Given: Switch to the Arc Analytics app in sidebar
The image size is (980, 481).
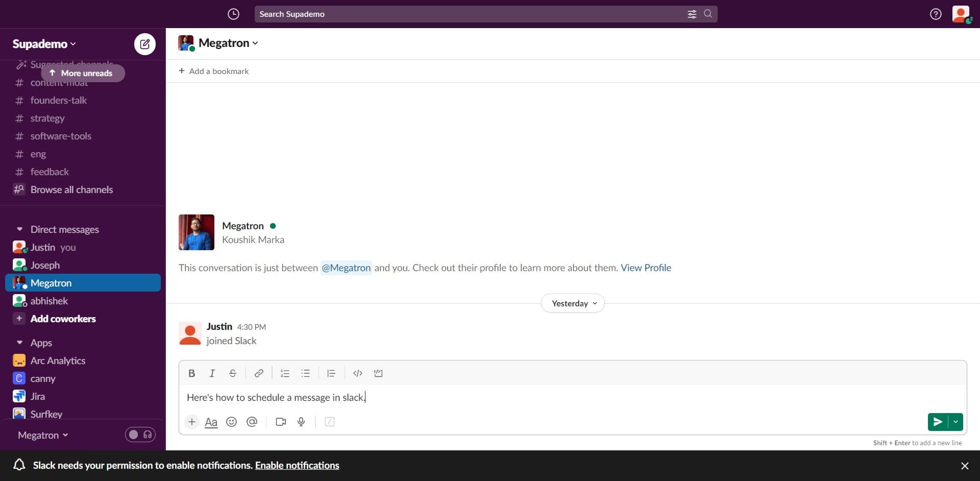Looking at the screenshot, I should [x=58, y=360].
